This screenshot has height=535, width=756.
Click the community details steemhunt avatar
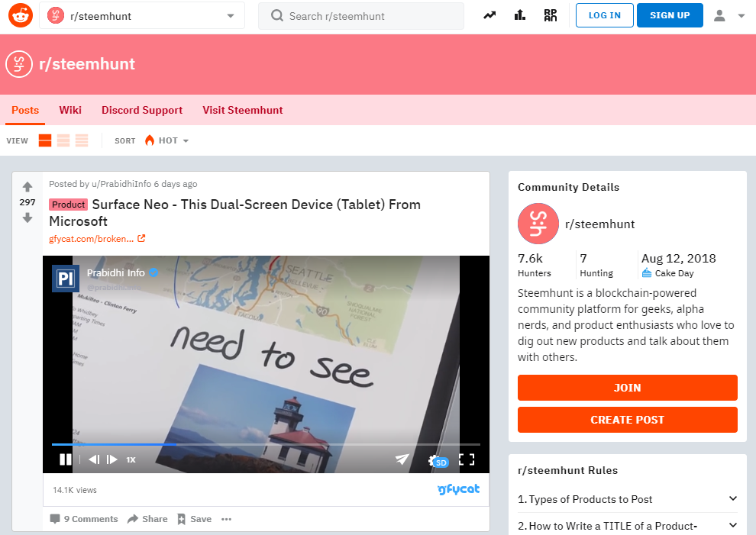pyautogui.click(x=538, y=224)
